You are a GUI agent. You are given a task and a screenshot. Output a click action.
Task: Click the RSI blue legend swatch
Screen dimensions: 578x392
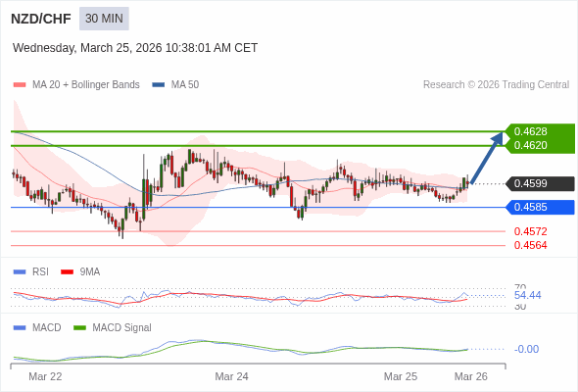point(20,272)
